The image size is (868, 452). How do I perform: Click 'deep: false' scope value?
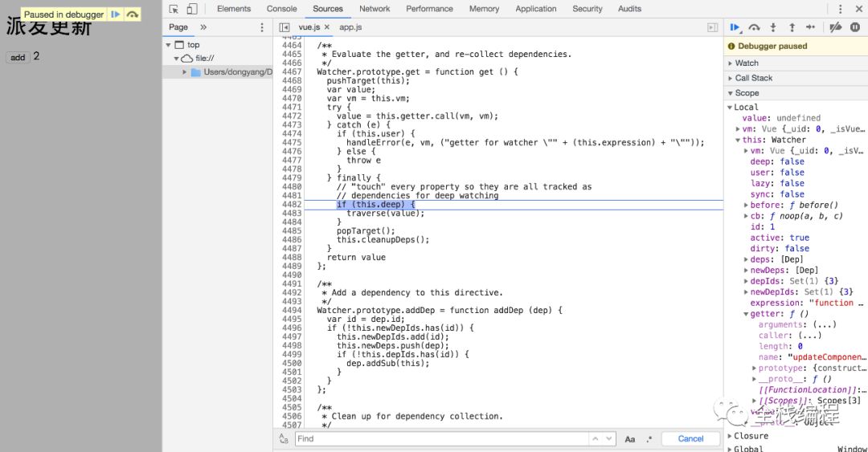[x=777, y=161]
